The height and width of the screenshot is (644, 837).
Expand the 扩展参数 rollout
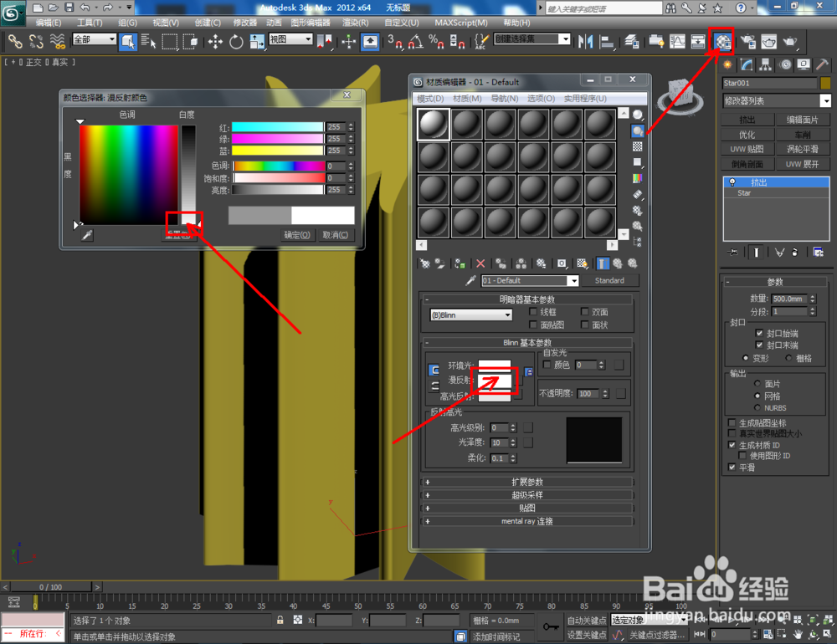click(527, 482)
